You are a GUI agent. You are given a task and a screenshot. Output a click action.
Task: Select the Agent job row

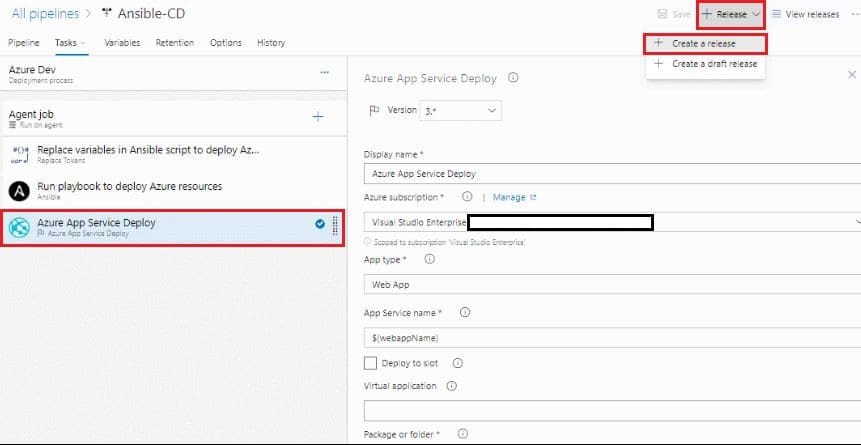click(174, 119)
